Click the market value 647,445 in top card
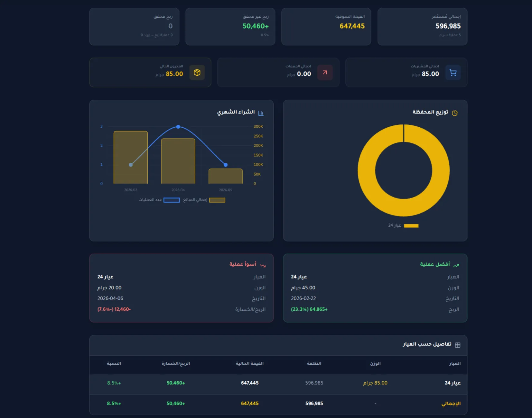 (352, 26)
